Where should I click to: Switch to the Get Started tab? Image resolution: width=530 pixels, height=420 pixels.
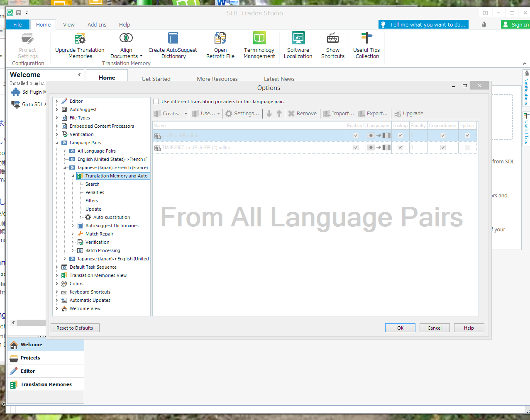click(x=156, y=79)
